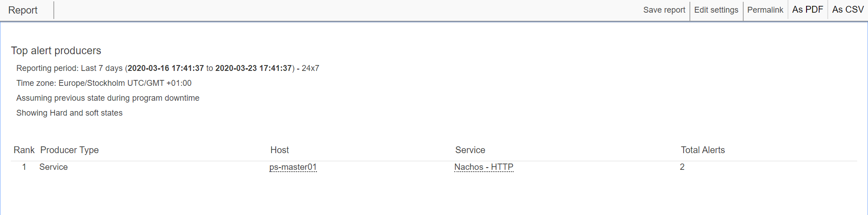Click the Time zone Europe/Stockholm line
This screenshot has height=215, width=868.
[x=104, y=83]
